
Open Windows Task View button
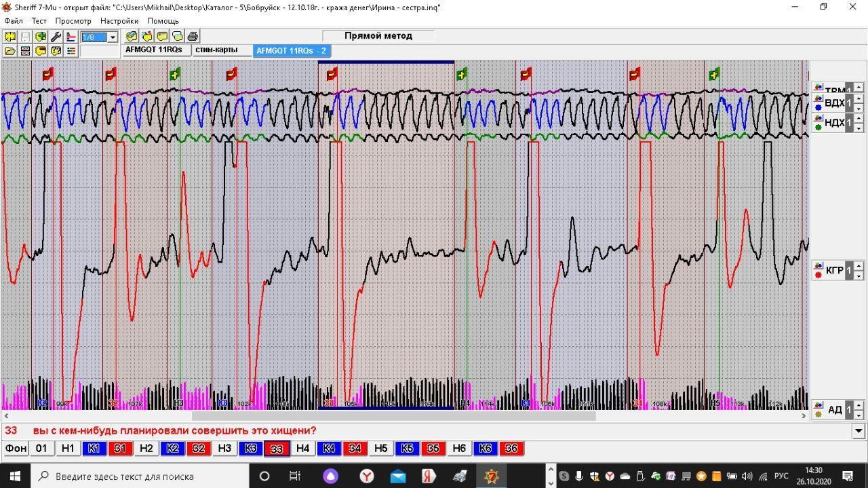[295, 476]
